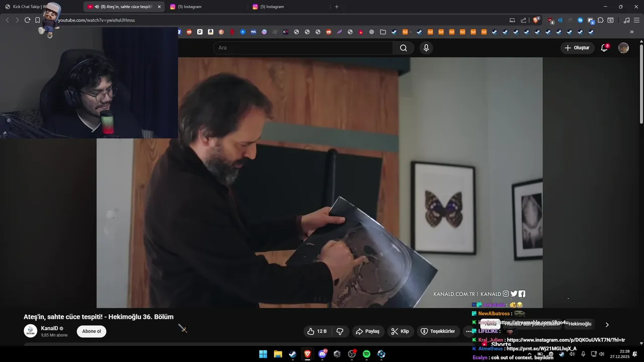Close the Ateş'in, sahte cüce tespiti tab
The image size is (644, 362).
[x=159, y=7]
